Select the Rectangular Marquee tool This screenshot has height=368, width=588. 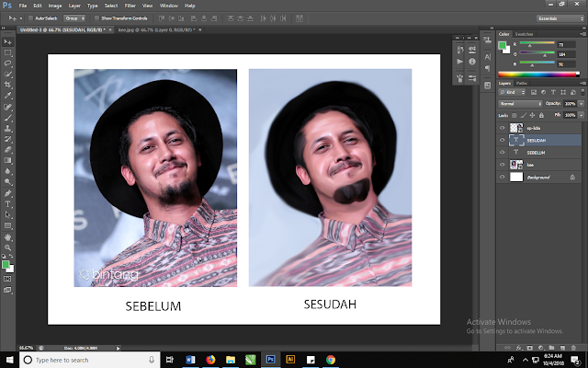tap(8, 52)
